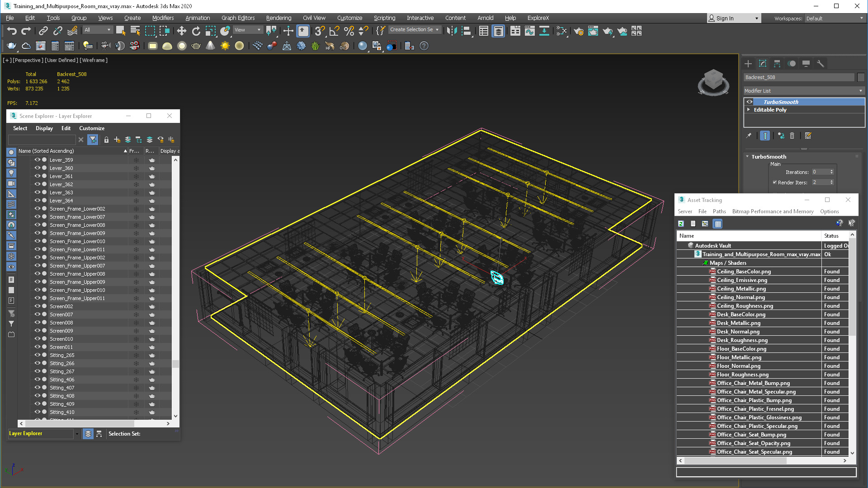868x488 pixels.
Task: Open the View reference coordinate dropdown
Action: pyautogui.click(x=248, y=30)
